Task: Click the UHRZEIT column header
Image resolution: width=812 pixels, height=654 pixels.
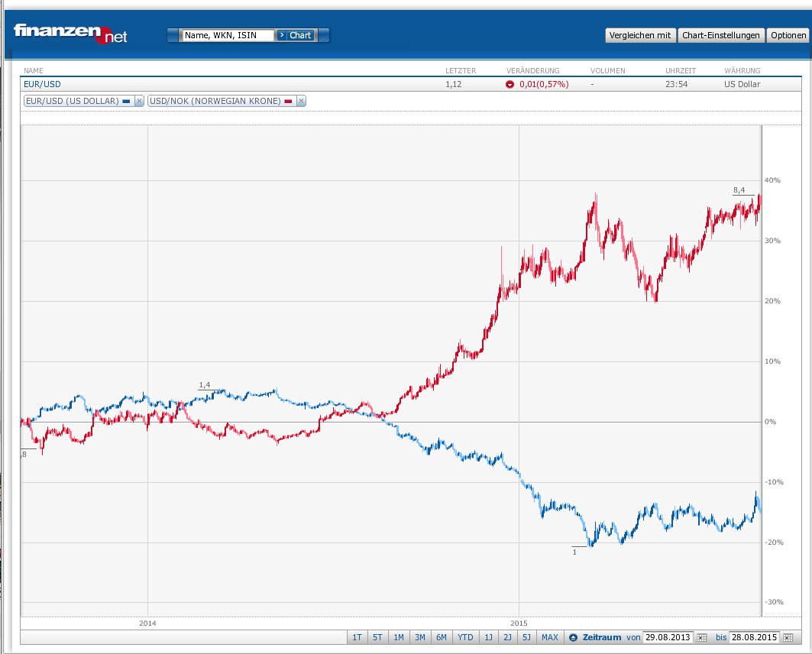Action: click(681, 71)
